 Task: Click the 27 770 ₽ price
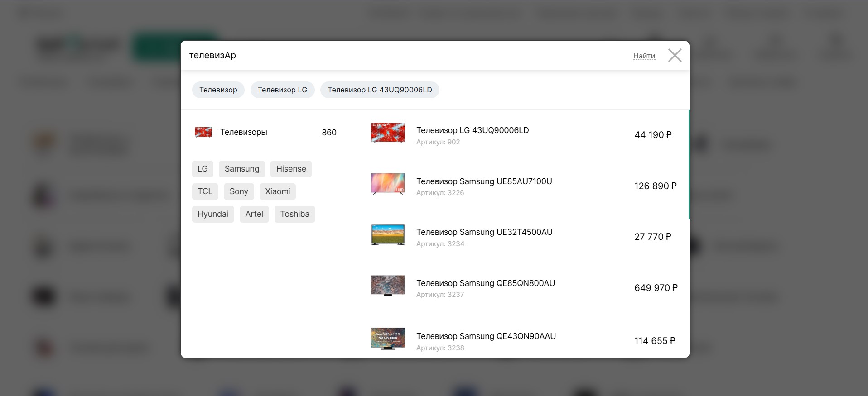point(653,237)
